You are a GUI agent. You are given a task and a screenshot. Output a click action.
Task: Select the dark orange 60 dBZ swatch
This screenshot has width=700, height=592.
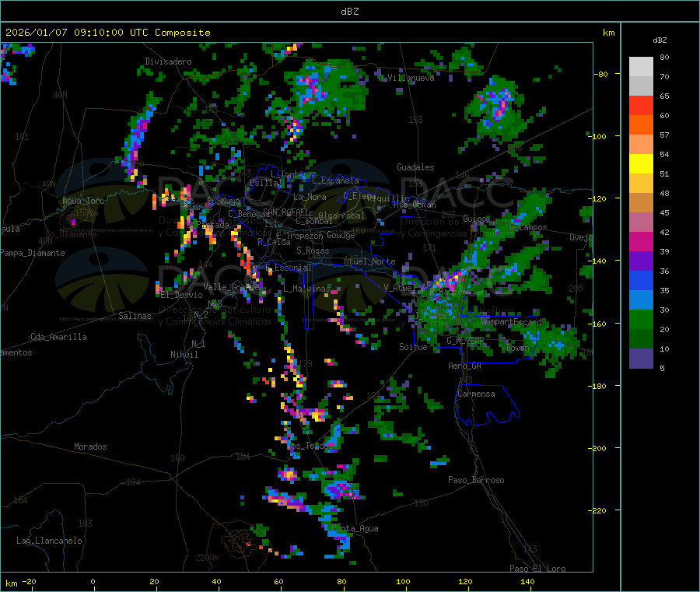click(641, 124)
